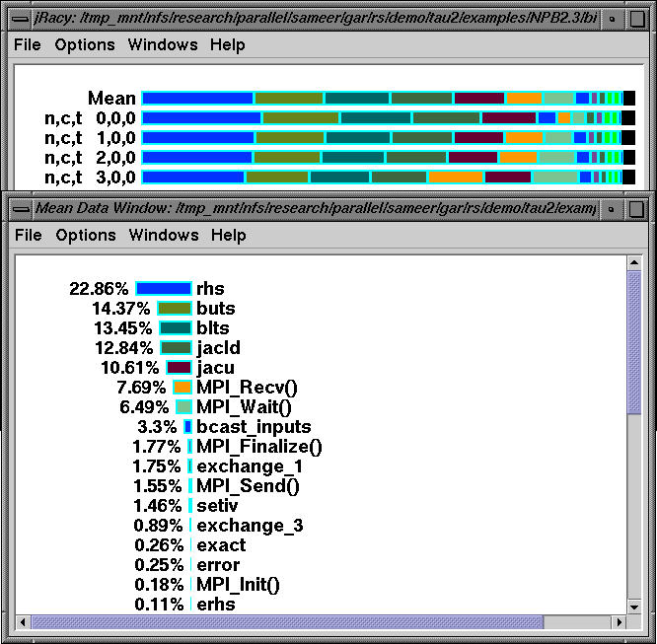Click the jacld function name
The image size is (657, 644).
218,348
